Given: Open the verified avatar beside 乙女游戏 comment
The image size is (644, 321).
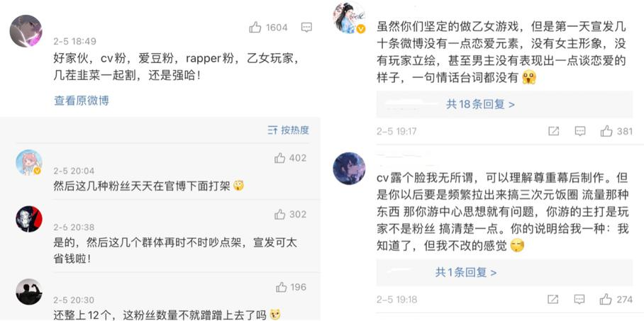Looking at the screenshot, I should point(350,17).
